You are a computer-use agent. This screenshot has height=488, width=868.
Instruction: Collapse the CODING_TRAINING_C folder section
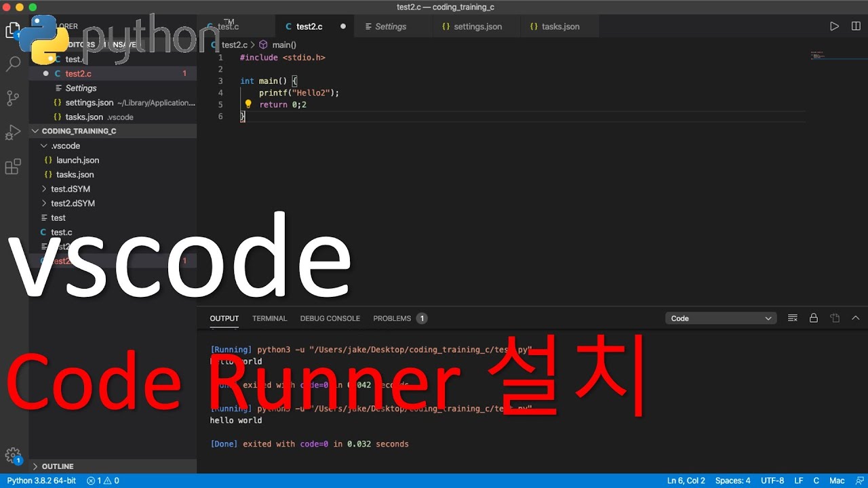[113, 131]
